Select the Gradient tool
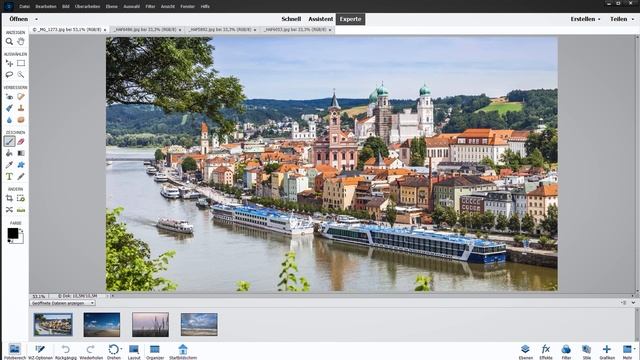This screenshot has width=640, height=360. coord(21,153)
